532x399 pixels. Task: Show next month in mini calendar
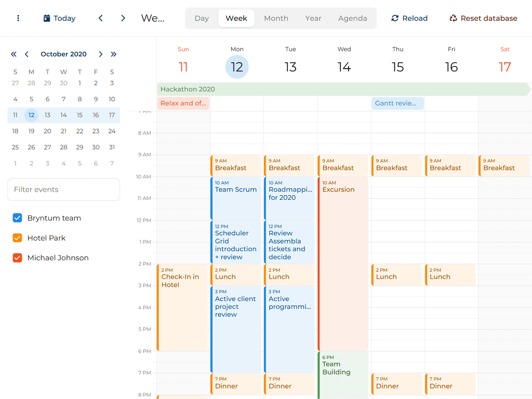click(101, 54)
